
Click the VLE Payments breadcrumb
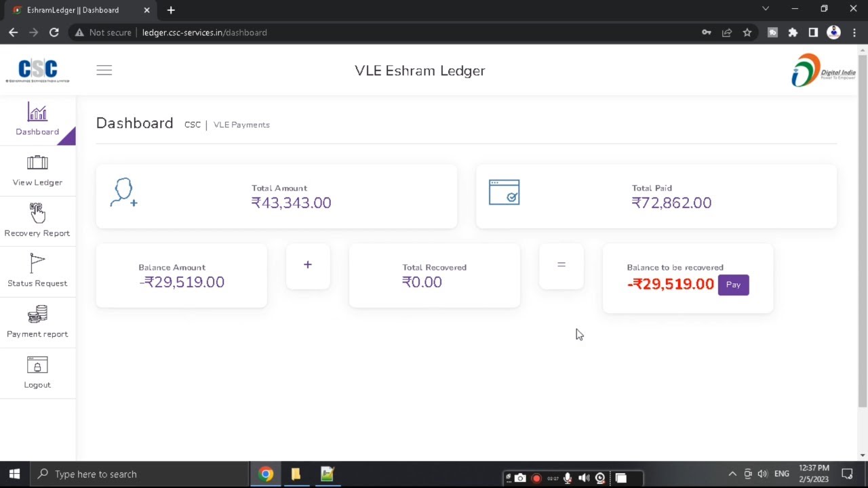[x=241, y=125]
